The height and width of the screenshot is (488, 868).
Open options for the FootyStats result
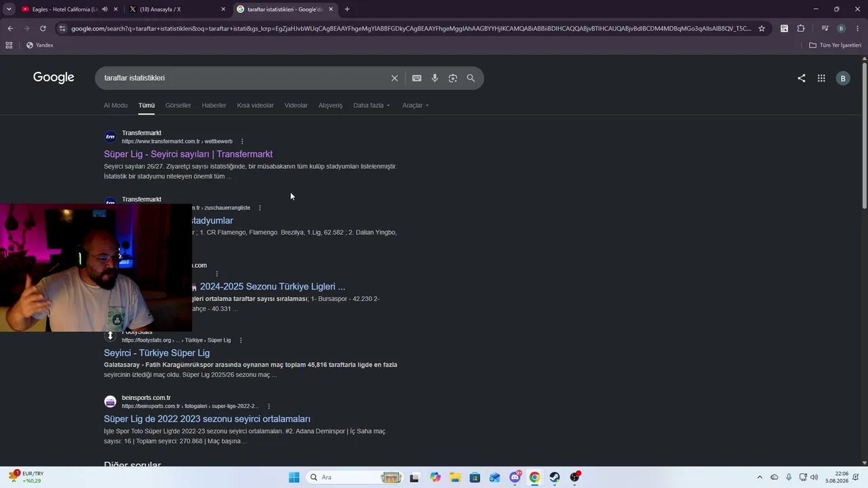[241, 340]
